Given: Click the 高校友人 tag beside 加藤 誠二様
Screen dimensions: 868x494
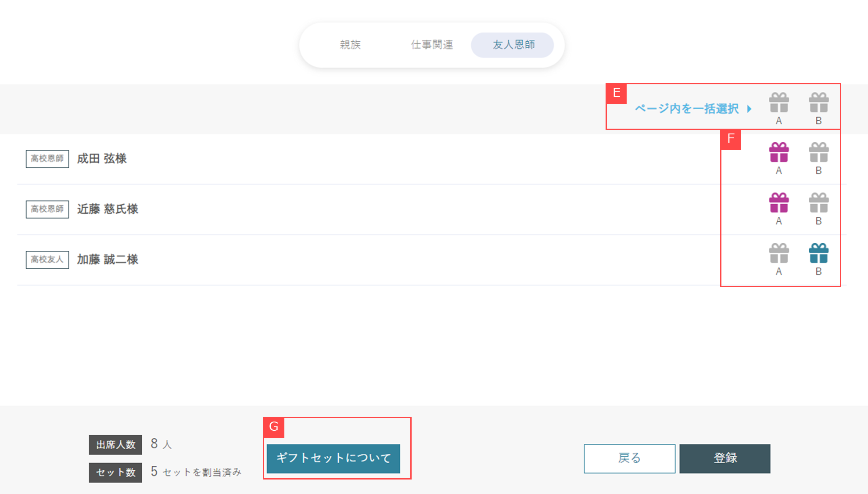Looking at the screenshot, I should pos(47,260).
